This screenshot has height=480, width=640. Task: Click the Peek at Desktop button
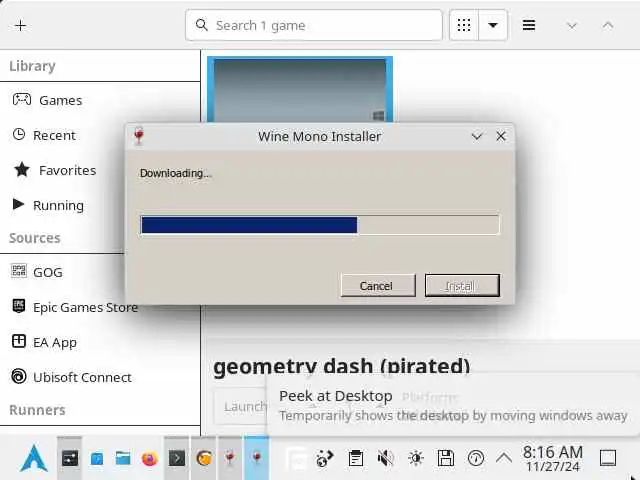(x=608, y=458)
